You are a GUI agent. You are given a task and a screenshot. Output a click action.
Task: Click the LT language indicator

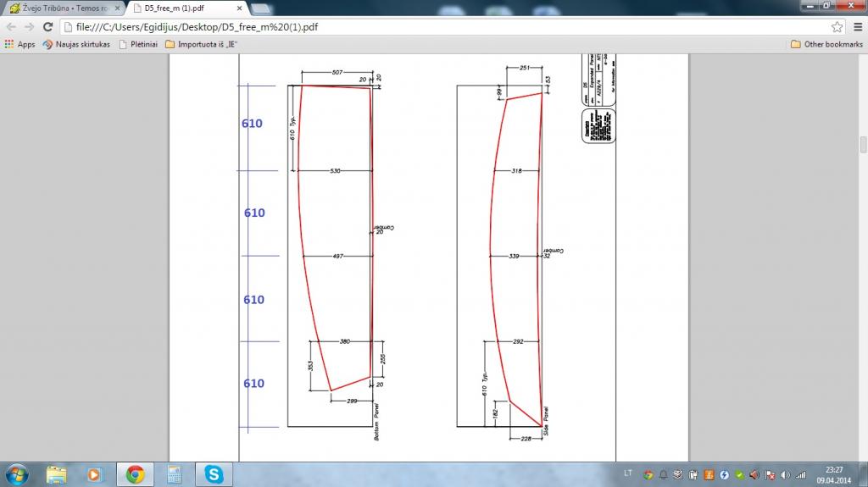pyautogui.click(x=627, y=473)
